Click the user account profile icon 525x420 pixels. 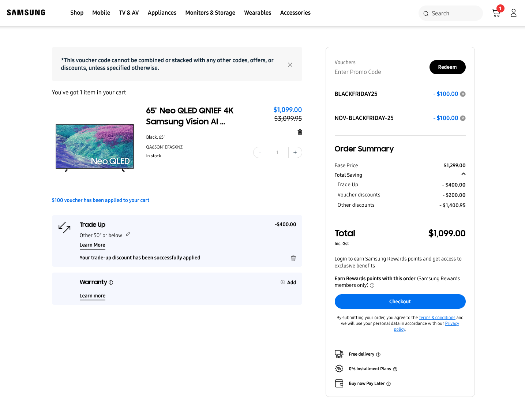pyautogui.click(x=514, y=13)
